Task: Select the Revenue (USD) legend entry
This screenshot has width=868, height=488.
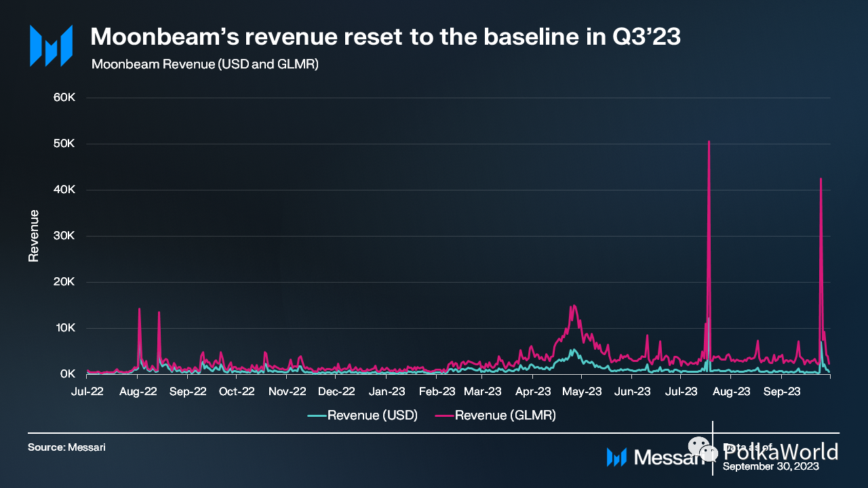Action: click(363, 415)
